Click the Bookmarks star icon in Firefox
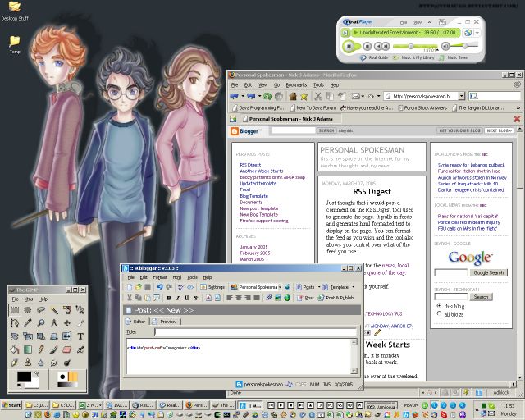This screenshot has height=420, width=525. (x=304, y=97)
